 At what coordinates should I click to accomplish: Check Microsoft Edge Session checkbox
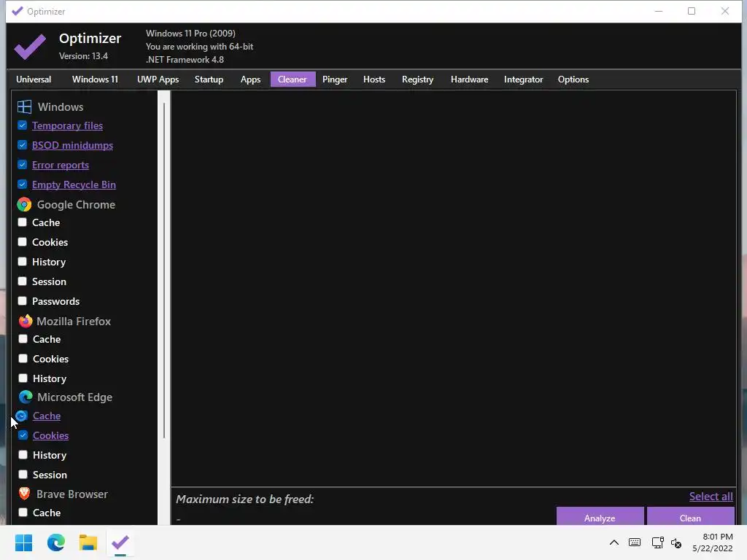click(x=23, y=475)
